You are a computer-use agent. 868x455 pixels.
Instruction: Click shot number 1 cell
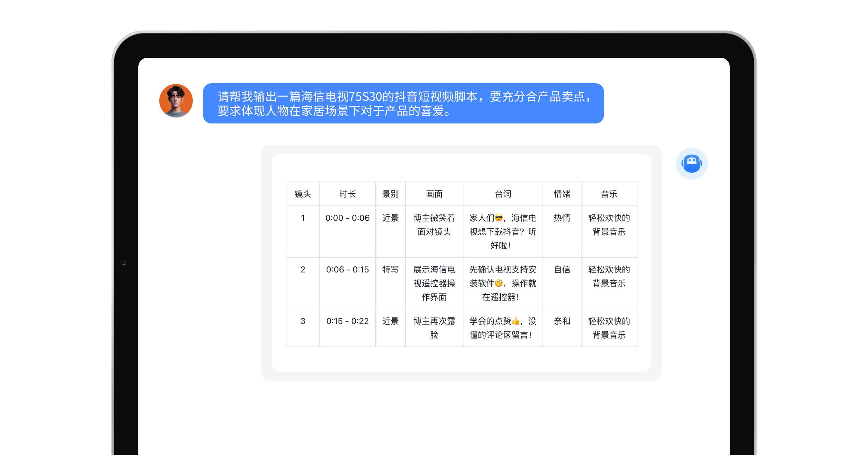pyautogui.click(x=303, y=232)
